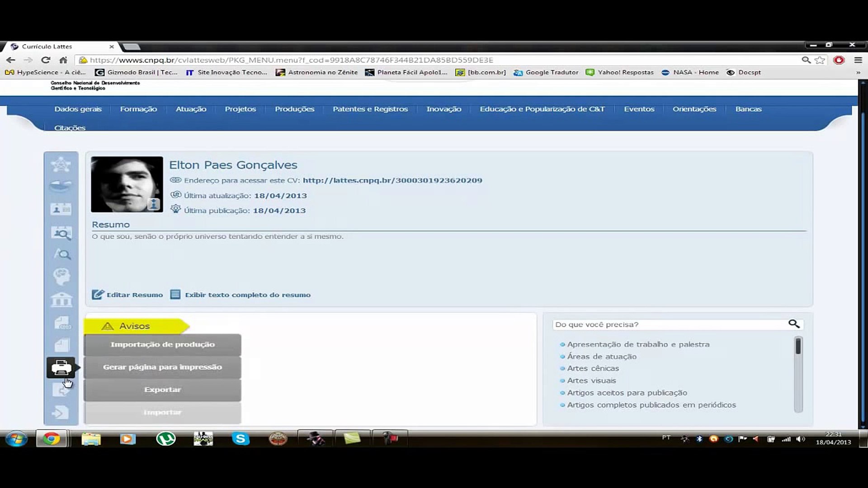The image size is (868, 488).
Task: Open Skype from the Windows taskbar
Action: pos(241,439)
